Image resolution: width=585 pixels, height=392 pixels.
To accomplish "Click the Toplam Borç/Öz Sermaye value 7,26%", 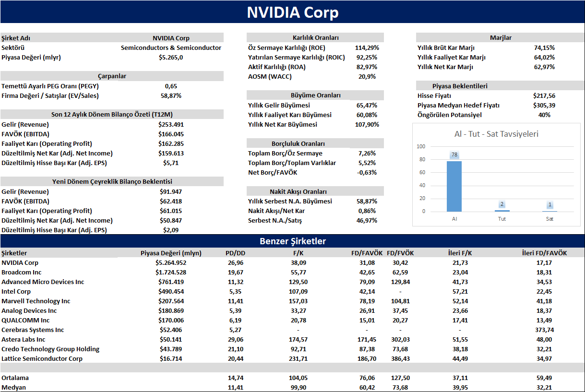I will tap(367, 153).
